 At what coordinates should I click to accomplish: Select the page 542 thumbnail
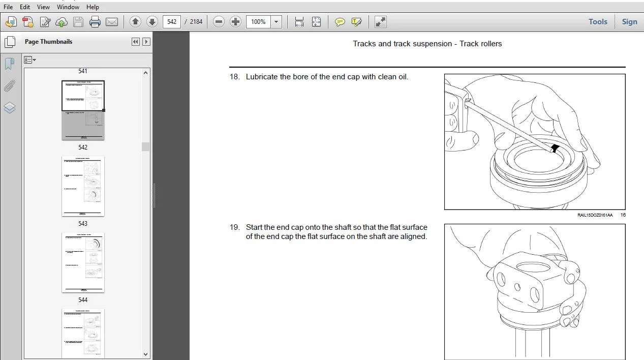83,110
